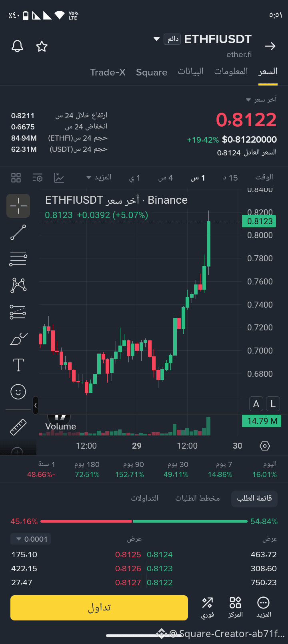Select the ruler measure tool
The height and width of the screenshot is (644, 288).
18,427
